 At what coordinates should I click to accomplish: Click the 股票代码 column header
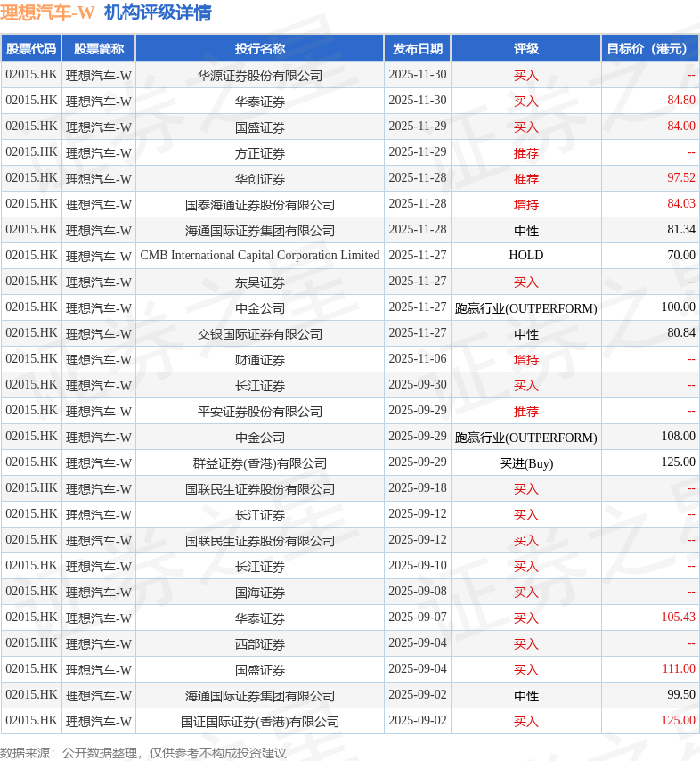[x=31, y=48]
